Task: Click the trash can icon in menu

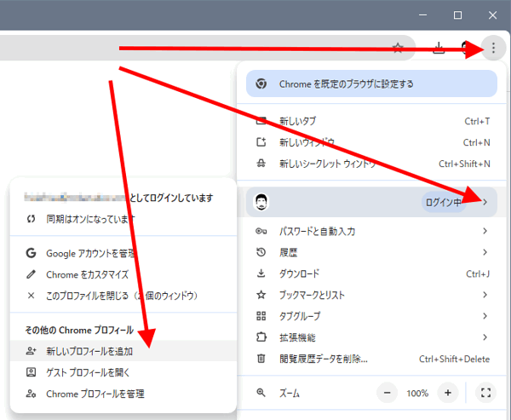Action: point(261,359)
